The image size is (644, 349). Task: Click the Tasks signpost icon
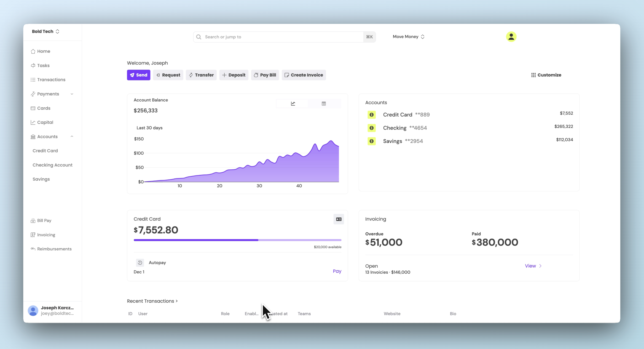[x=33, y=65]
